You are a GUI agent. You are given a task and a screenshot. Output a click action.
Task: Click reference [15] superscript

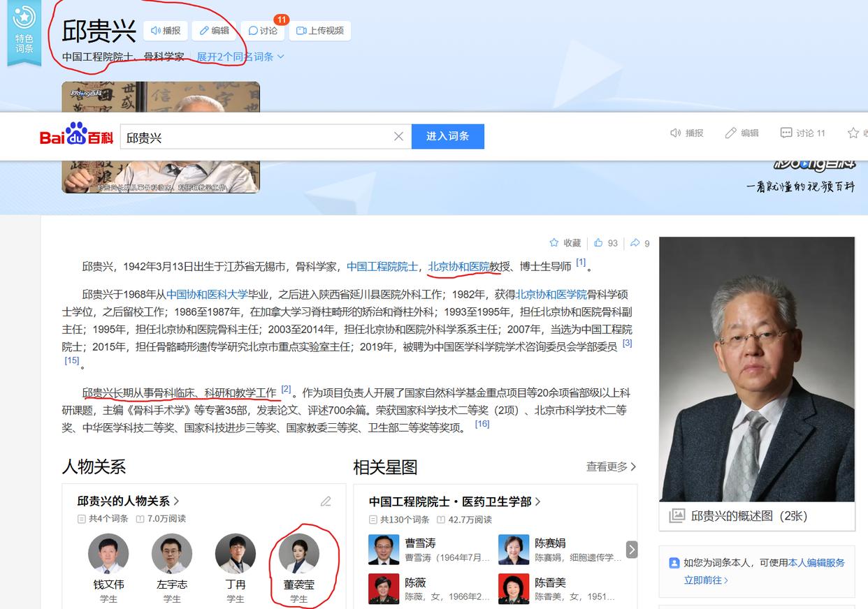[72, 360]
